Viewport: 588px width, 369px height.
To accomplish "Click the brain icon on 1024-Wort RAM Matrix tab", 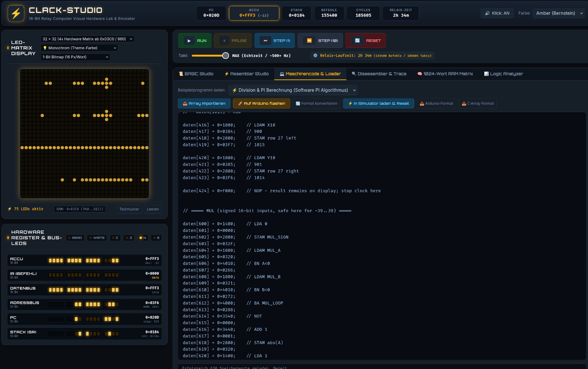I will pos(420,74).
